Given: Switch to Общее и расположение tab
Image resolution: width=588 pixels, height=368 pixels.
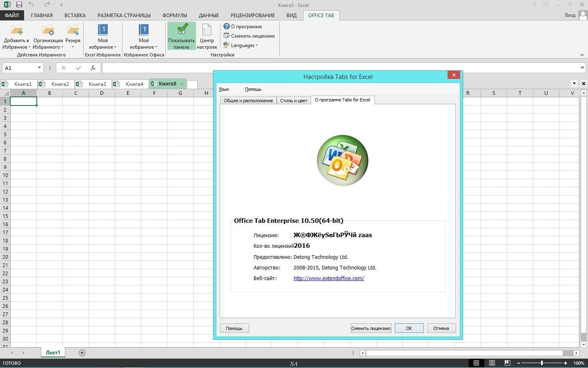Looking at the screenshot, I should (248, 100).
